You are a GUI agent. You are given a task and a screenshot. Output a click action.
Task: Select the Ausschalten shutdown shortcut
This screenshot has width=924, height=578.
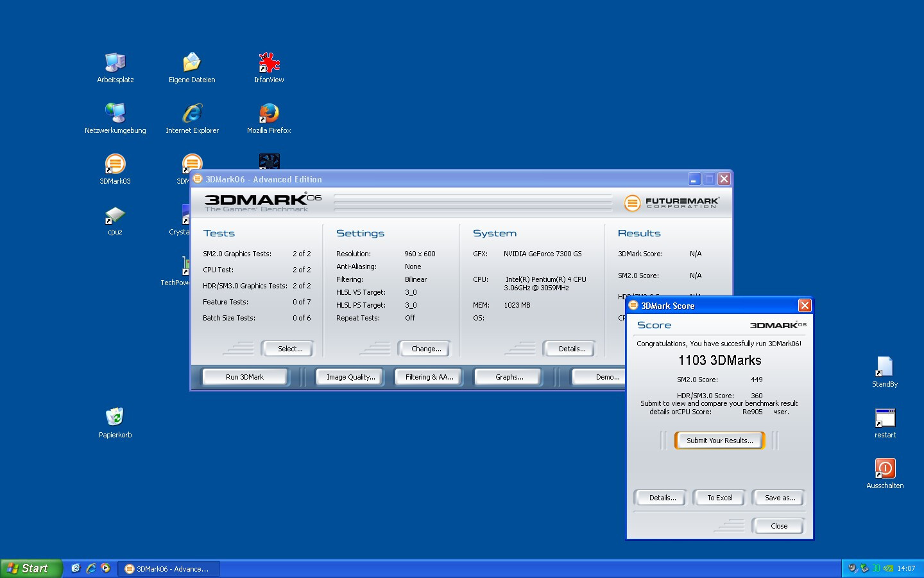tap(885, 473)
